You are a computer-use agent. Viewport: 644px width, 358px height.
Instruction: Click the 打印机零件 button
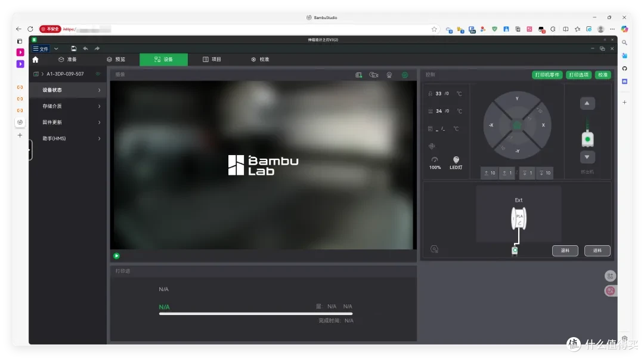547,75
